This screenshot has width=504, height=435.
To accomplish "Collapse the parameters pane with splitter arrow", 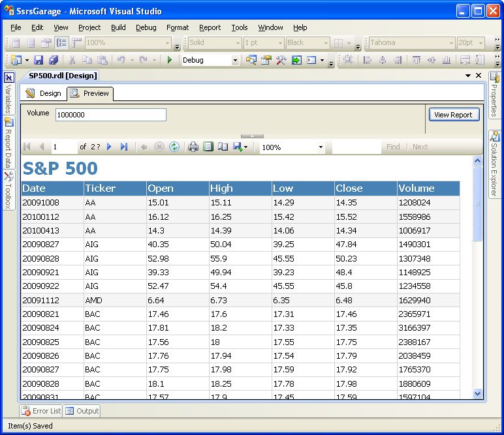I will tap(252, 136).
